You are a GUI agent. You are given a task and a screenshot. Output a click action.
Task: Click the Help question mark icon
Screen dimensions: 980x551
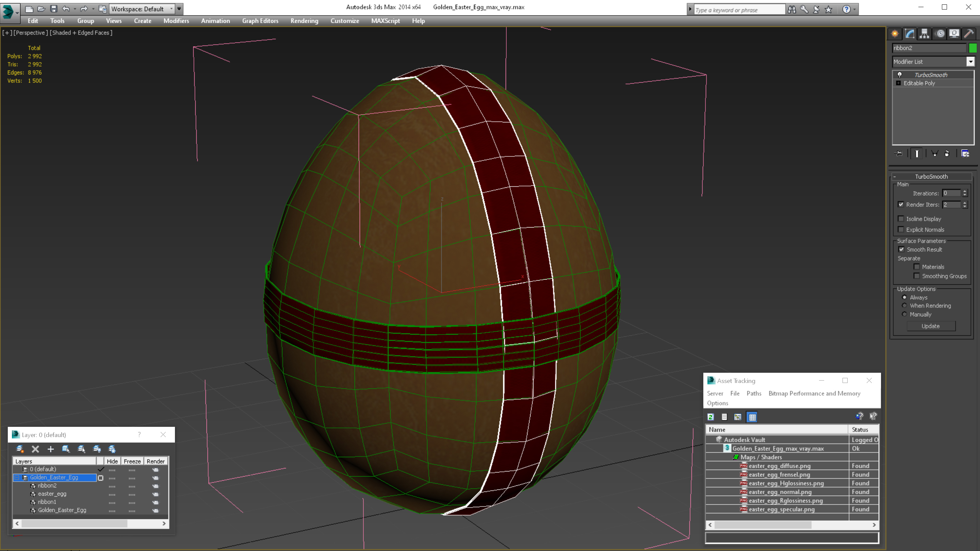pyautogui.click(x=847, y=10)
